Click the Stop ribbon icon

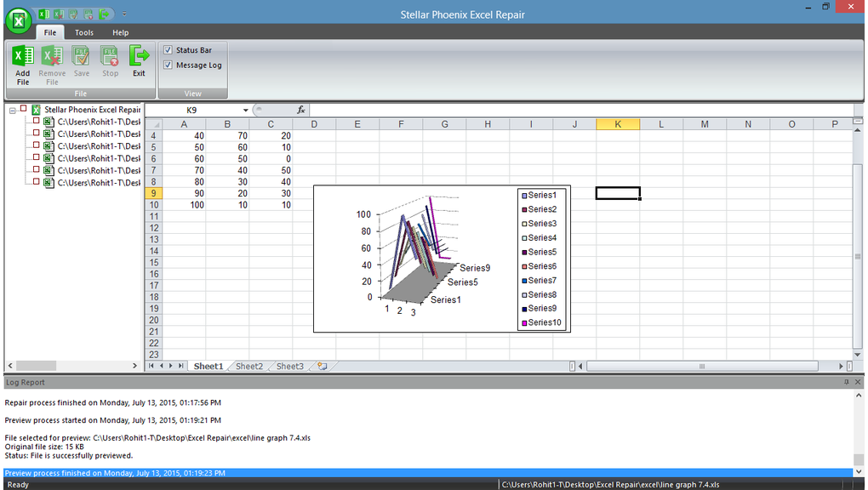110,55
